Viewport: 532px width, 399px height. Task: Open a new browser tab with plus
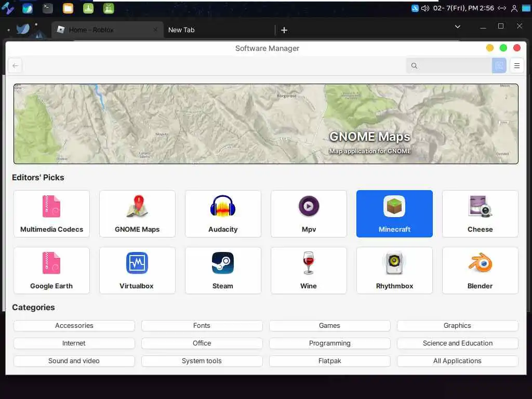point(284,30)
